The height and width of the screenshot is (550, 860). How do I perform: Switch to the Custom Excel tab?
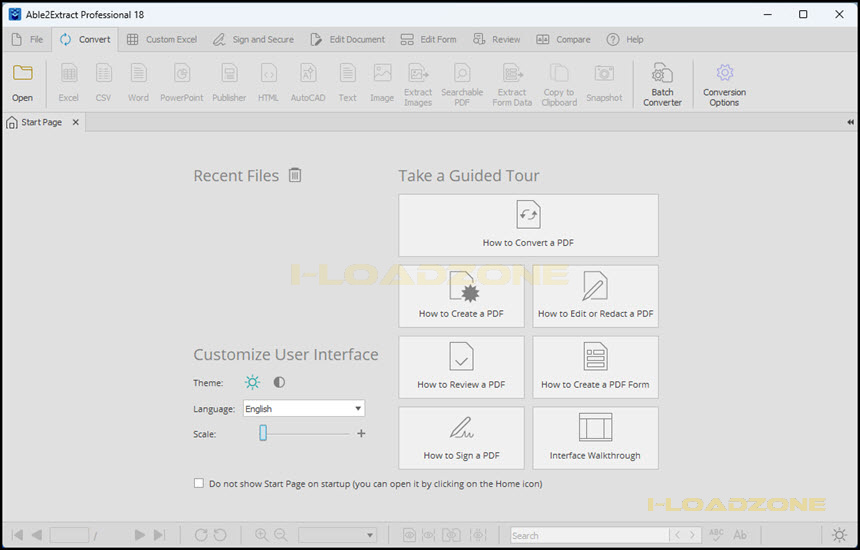tap(162, 39)
